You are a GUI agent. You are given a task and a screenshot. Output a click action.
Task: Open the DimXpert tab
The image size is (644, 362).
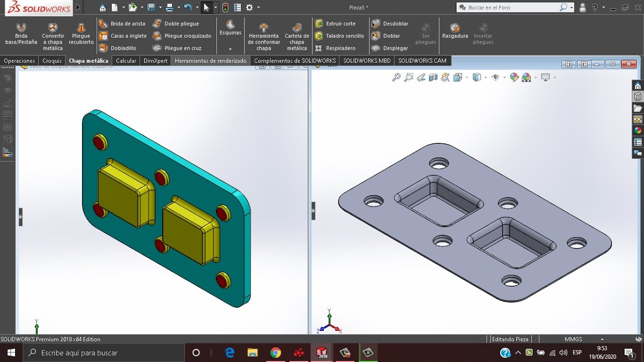click(x=155, y=61)
